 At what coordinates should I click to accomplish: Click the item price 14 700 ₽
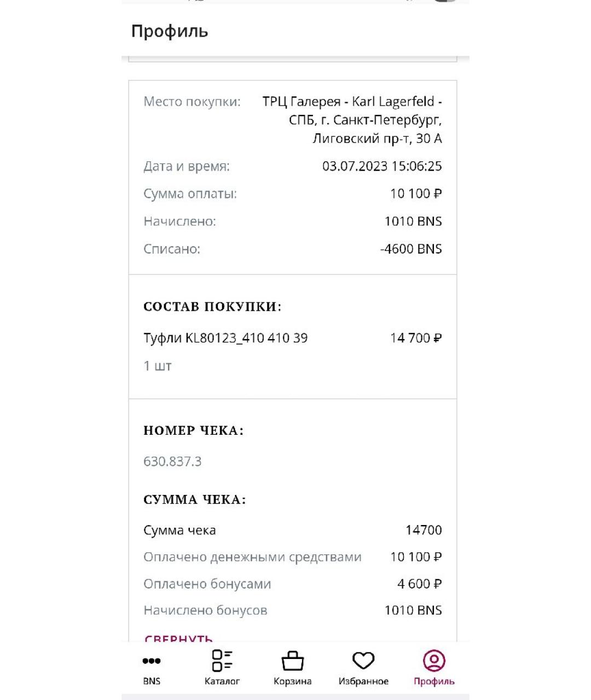(x=416, y=338)
